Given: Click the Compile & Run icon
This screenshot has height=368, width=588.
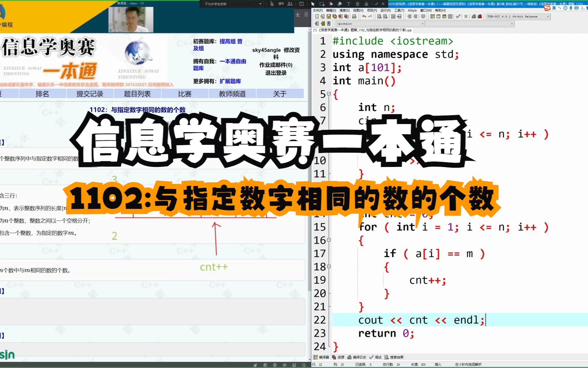Looking at the screenshot, I should click(444, 16).
